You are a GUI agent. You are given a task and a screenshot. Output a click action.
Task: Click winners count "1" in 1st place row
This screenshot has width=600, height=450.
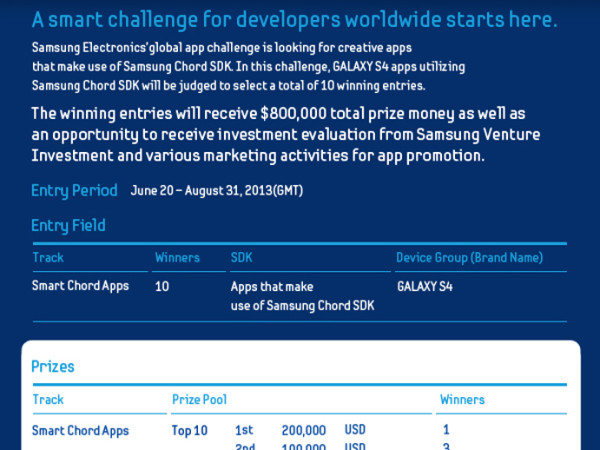[446, 430]
